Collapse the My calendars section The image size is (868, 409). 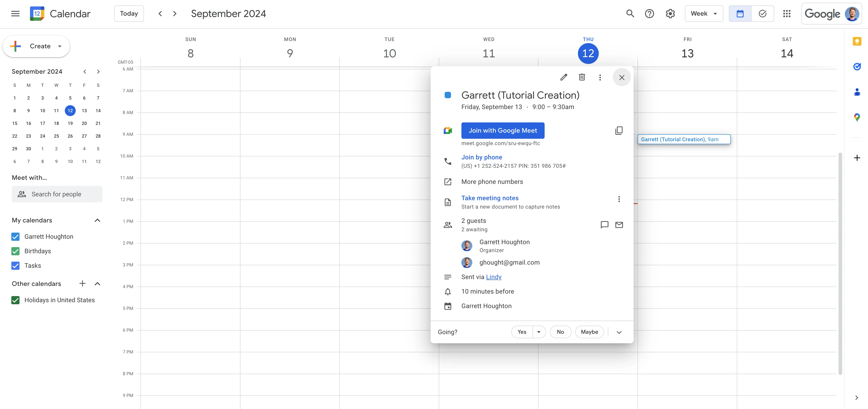pos(97,220)
